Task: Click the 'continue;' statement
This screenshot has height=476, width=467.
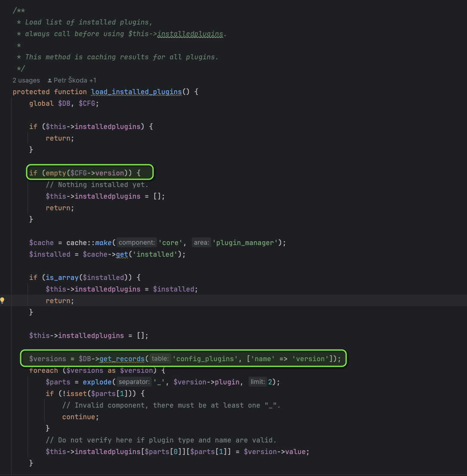Action: click(x=80, y=417)
